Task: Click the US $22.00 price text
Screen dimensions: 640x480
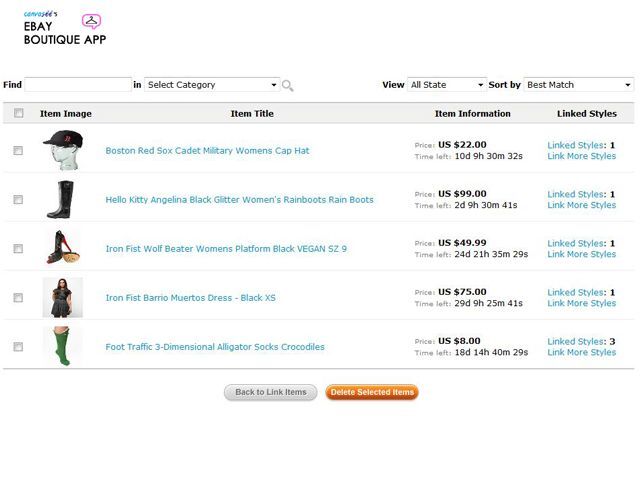Action: [462, 144]
